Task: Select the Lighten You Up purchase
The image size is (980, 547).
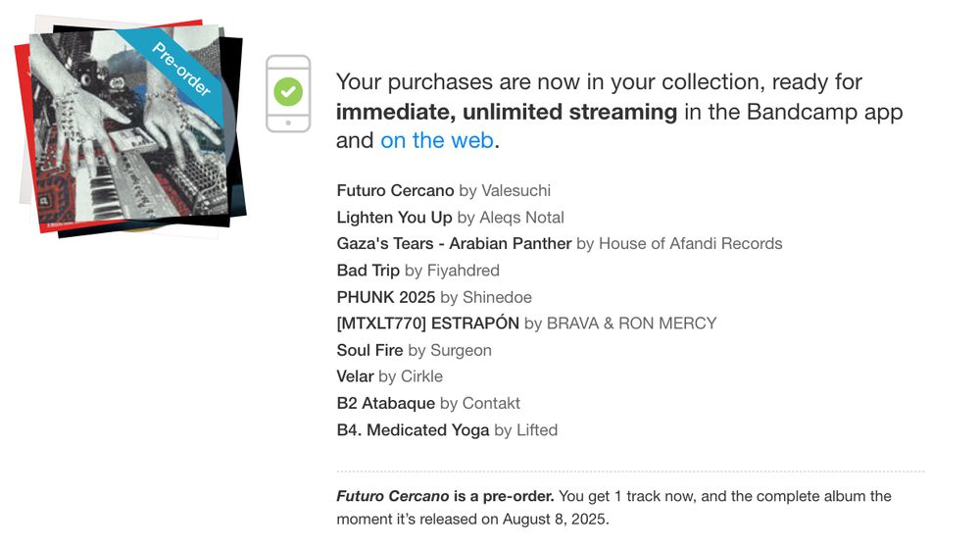Action: pos(394,217)
